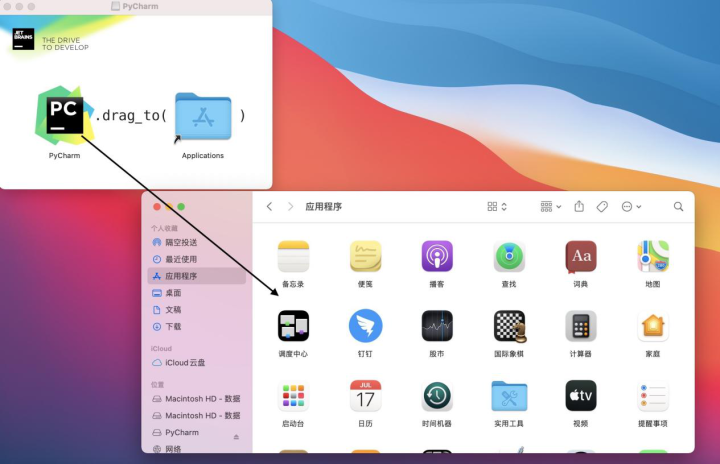Select first Macintosh HD - 数据 entry
Image resolution: width=720 pixels, height=464 pixels.
coord(197,399)
